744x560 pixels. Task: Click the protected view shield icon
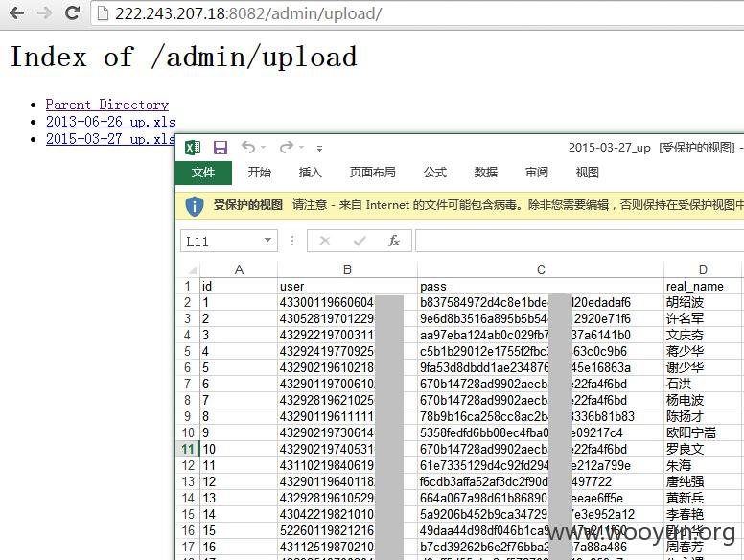point(194,206)
